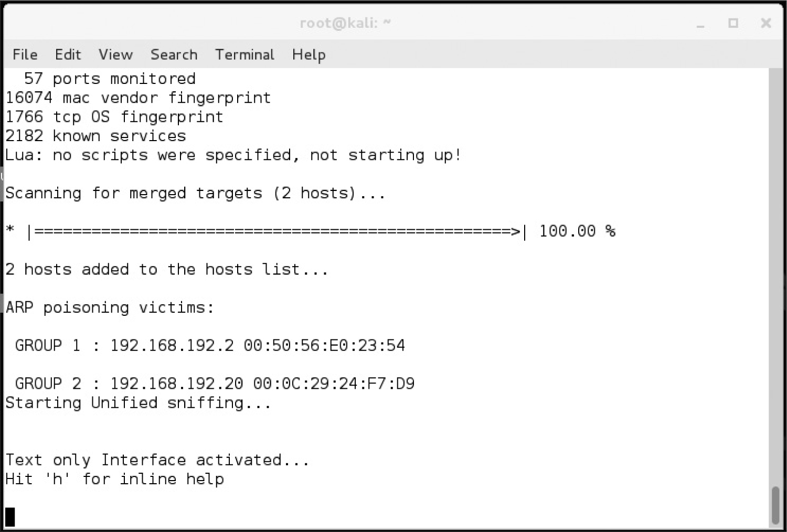Click the "Starting Unified sniffing..." line
The width and height of the screenshot is (787, 532).
[x=139, y=403]
